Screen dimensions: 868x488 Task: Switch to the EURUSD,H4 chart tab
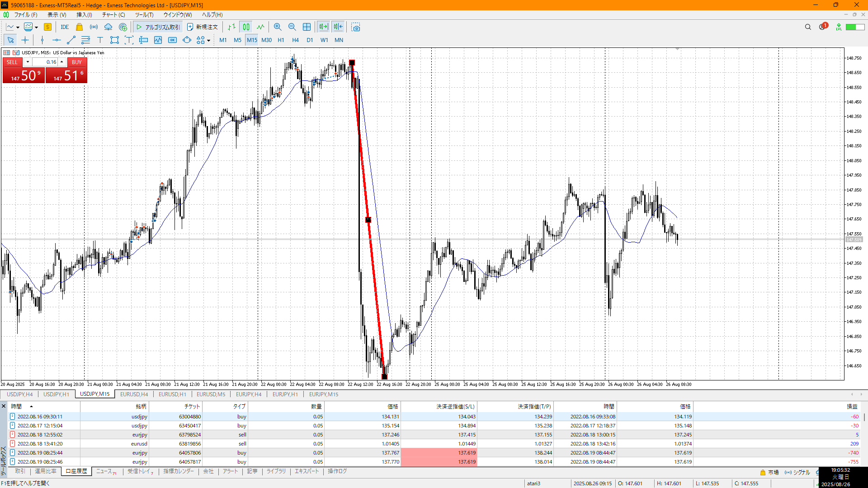point(134,394)
